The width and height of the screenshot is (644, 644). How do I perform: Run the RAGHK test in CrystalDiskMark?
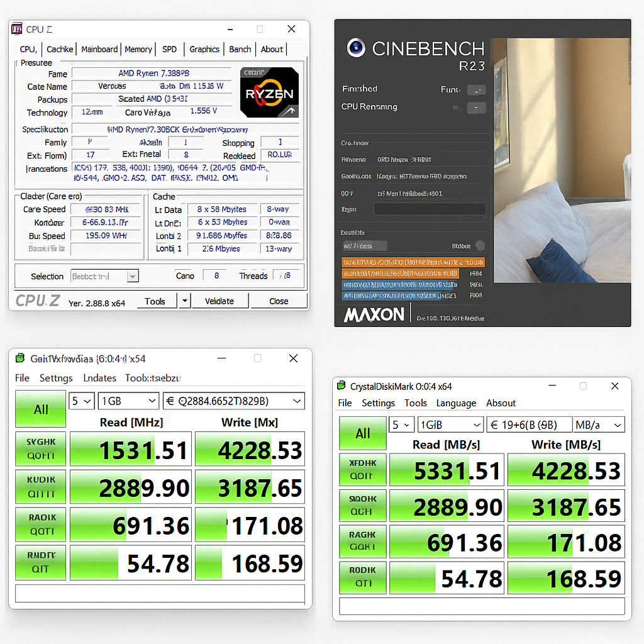click(x=363, y=541)
